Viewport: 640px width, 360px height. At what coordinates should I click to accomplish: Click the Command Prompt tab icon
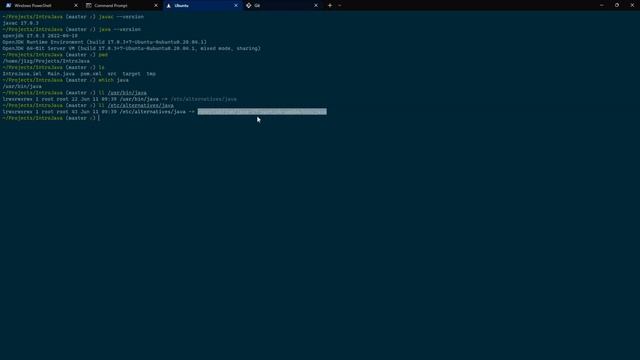click(89, 6)
